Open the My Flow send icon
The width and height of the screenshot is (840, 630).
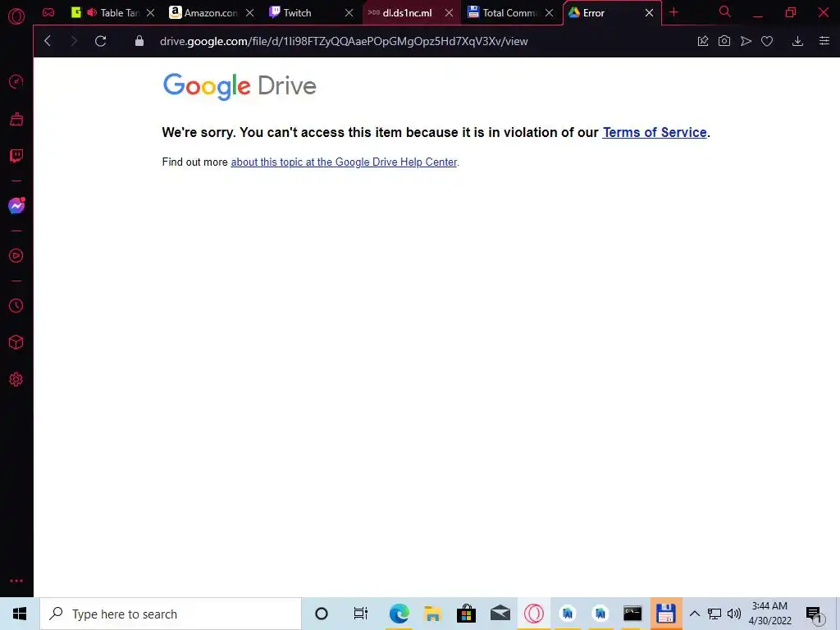(746, 41)
